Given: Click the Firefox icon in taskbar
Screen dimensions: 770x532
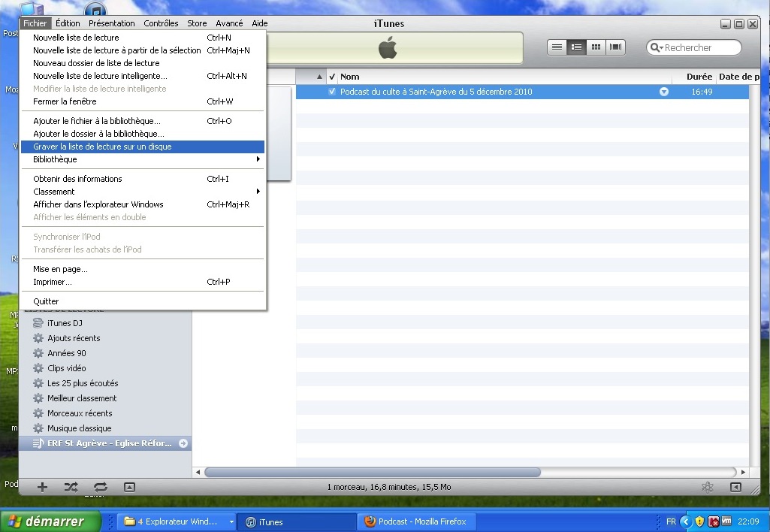Looking at the screenshot, I should (x=370, y=521).
